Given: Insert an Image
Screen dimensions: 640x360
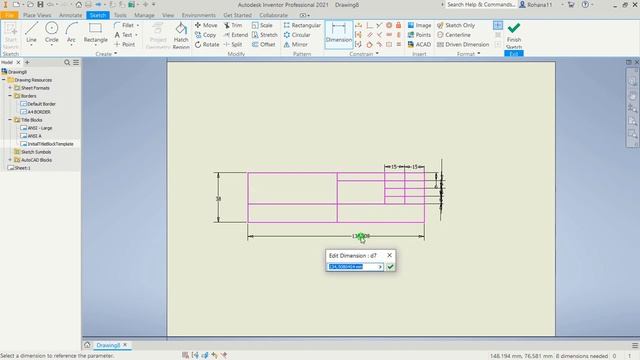Looking at the screenshot, I should [419, 25].
